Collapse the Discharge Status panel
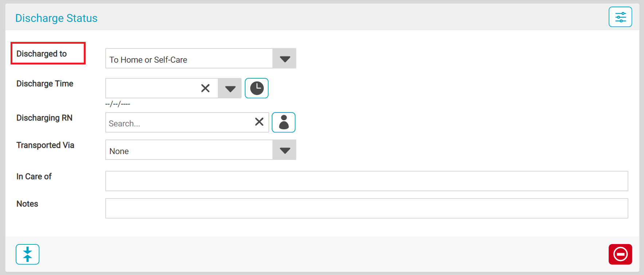The width and height of the screenshot is (644, 275). [27, 254]
